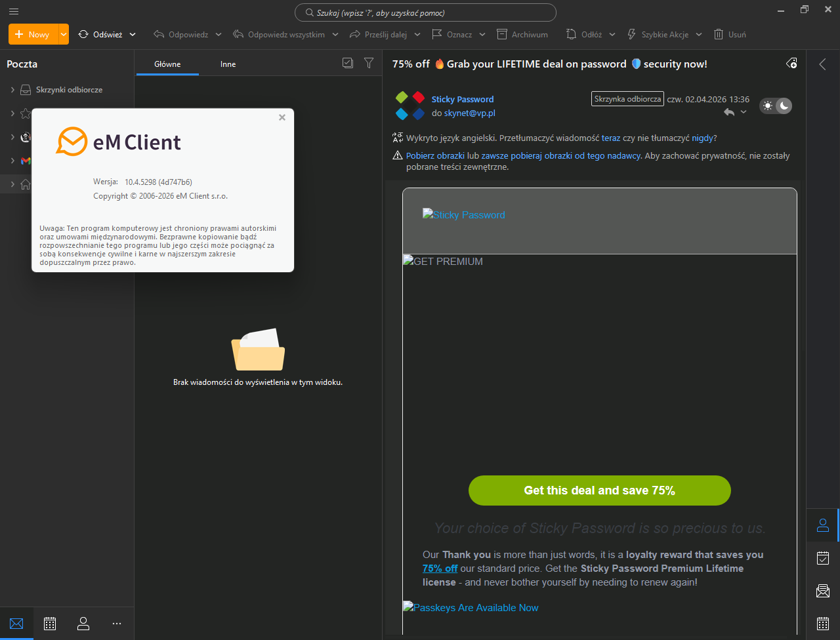The width and height of the screenshot is (840, 640).
Task: Click the Sticky Password sender avatar
Action: 410,106
